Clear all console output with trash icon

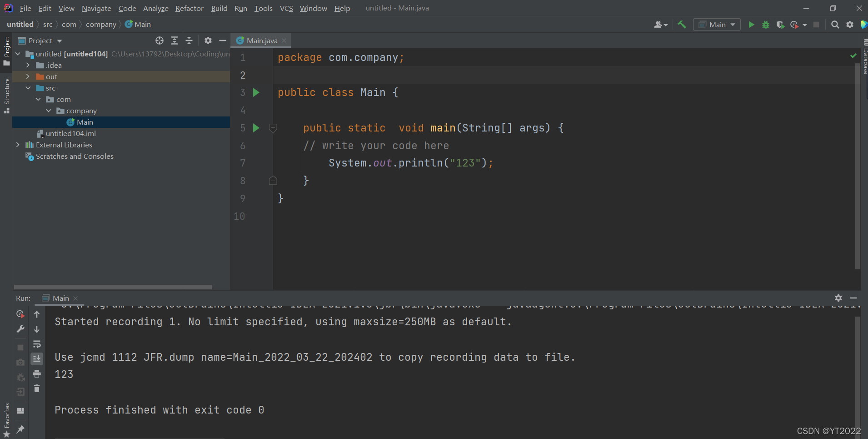click(37, 389)
